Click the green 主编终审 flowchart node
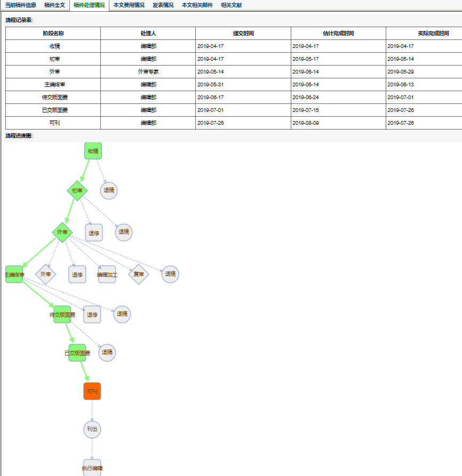462x476 pixels. 14,275
